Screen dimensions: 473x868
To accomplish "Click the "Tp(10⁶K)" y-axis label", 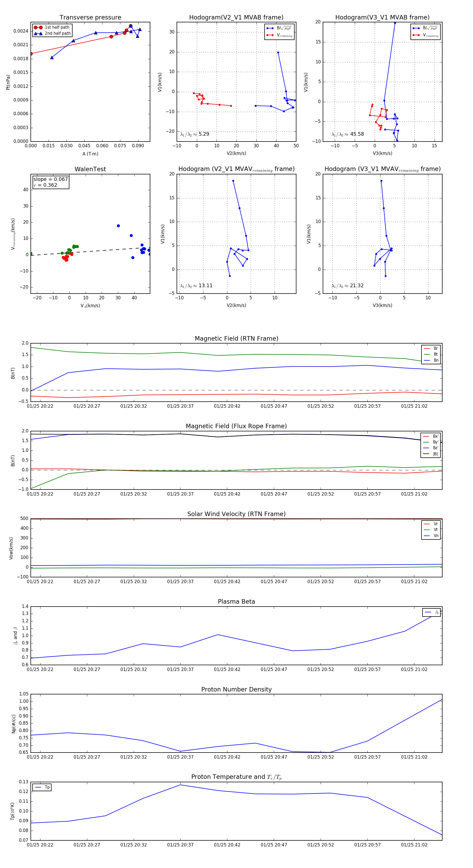I will (12, 811).
